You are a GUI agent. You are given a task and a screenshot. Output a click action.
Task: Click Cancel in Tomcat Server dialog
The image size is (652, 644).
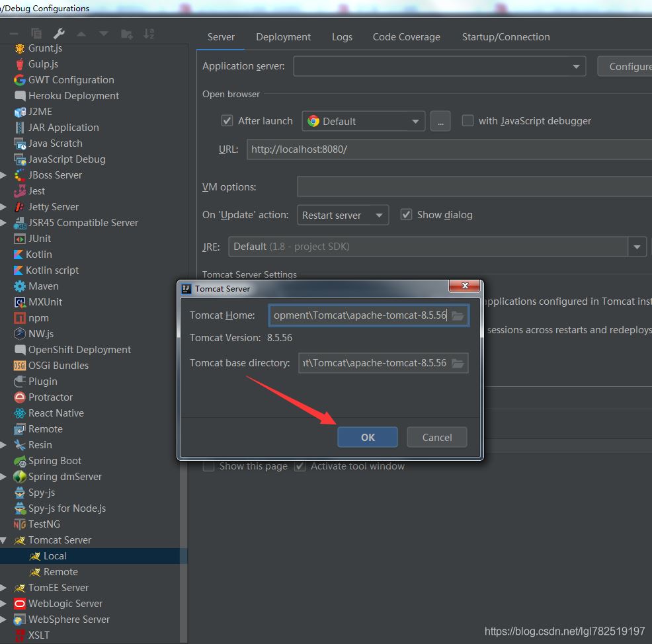[436, 437]
